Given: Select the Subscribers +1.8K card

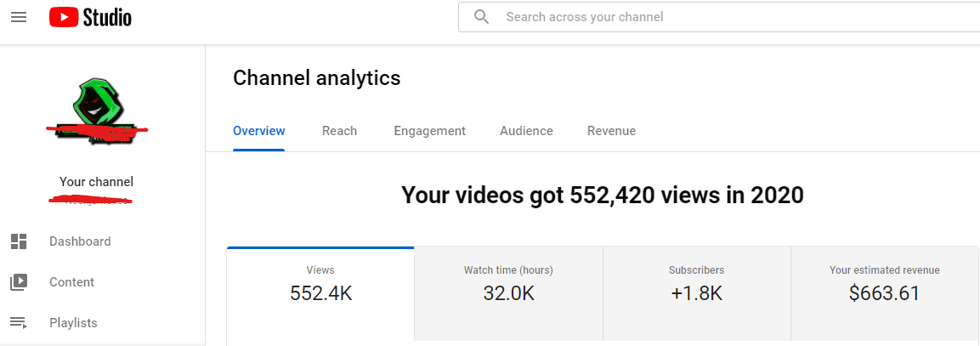Looking at the screenshot, I should [697, 296].
